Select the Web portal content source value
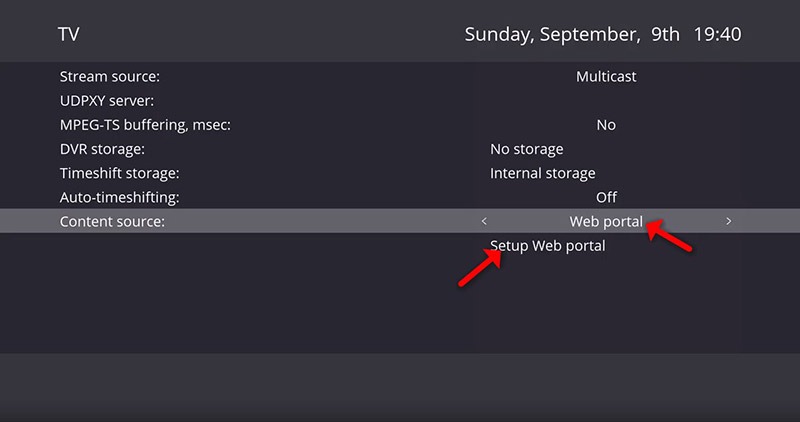This screenshot has height=422, width=800. click(x=606, y=221)
